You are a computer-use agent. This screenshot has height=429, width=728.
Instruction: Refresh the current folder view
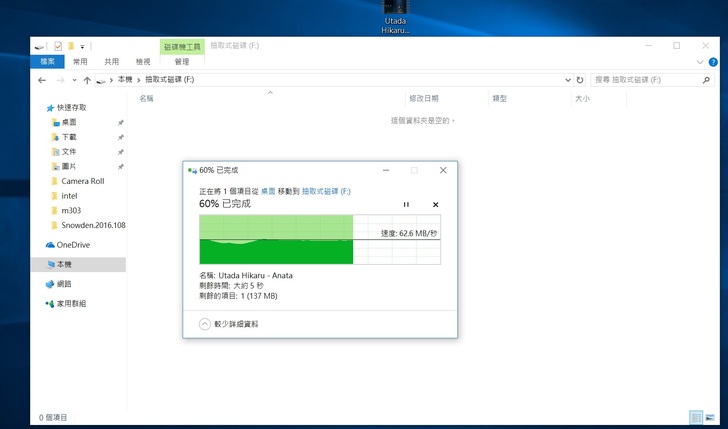point(580,80)
